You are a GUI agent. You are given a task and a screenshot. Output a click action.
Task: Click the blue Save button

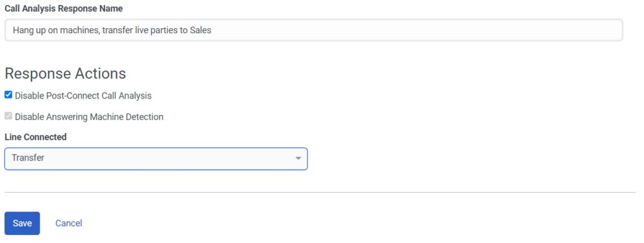tap(22, 224)
